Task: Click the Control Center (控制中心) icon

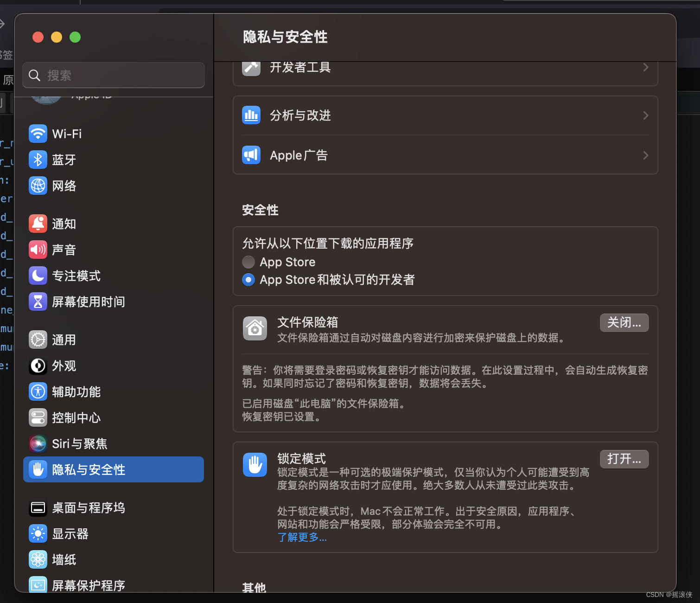Action: click(38, 418)
